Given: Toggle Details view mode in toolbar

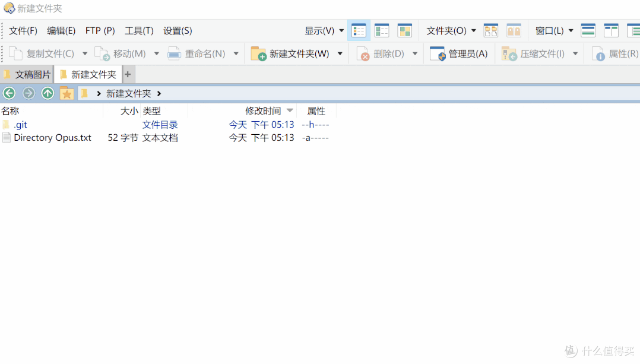Looking at the screenshot, I should tap(359, 30).
